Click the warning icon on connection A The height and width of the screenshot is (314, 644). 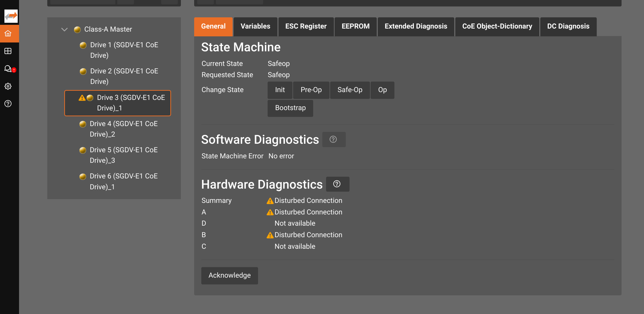[270, 212]
